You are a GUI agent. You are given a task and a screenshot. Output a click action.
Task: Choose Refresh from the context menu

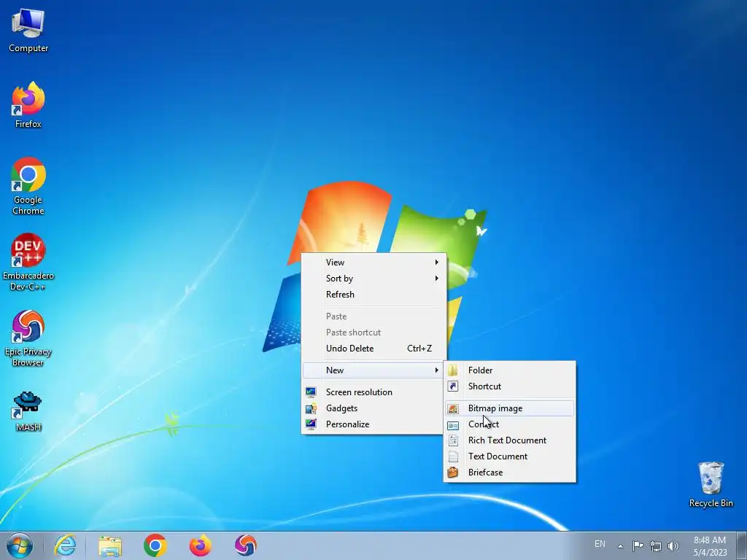[x=374, y=295]
